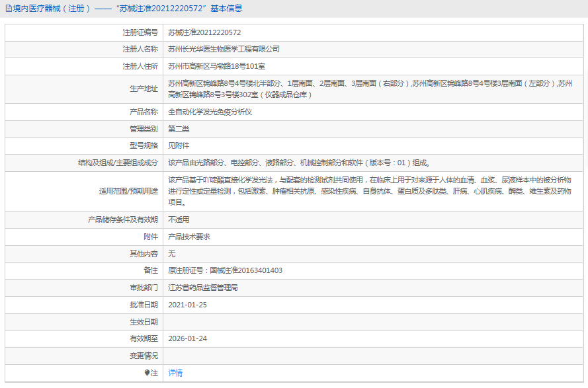The image size is (588, 388).
Task: Click attachment value 产品技术要求
Action: coord(189,237)
